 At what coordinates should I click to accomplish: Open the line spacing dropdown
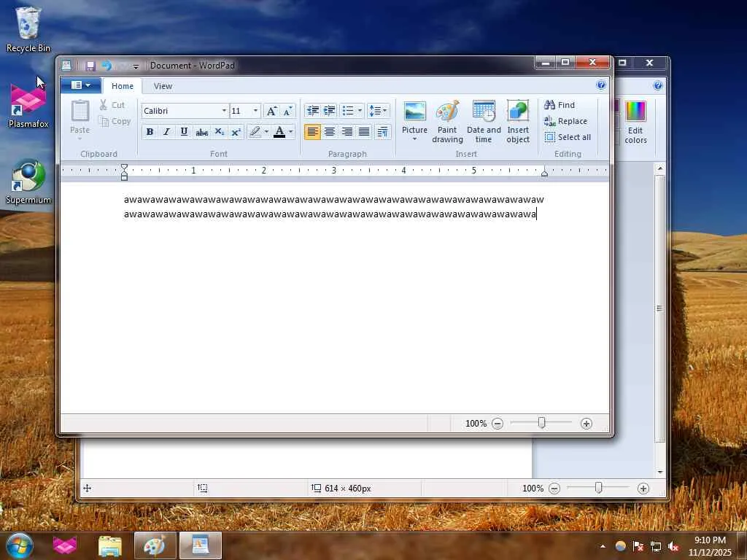[379, 111]
